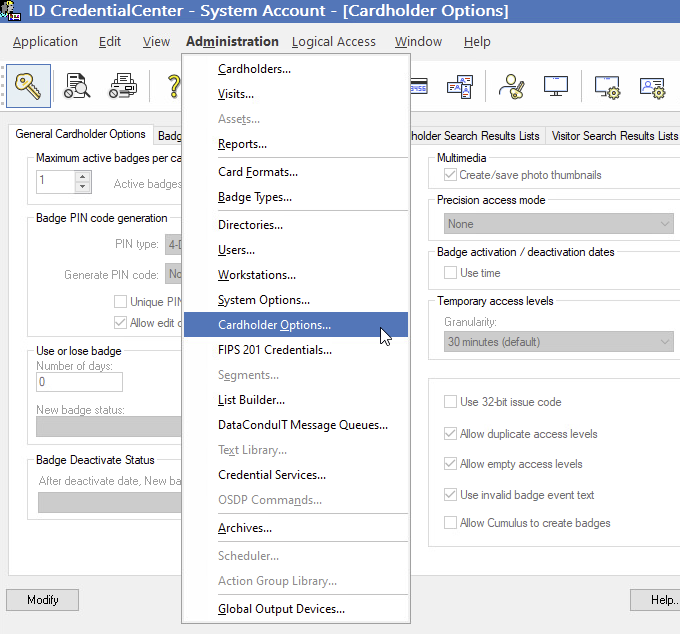
Task: Uncheck Allow duplicate access levels
Action: [x=451, y=434]
